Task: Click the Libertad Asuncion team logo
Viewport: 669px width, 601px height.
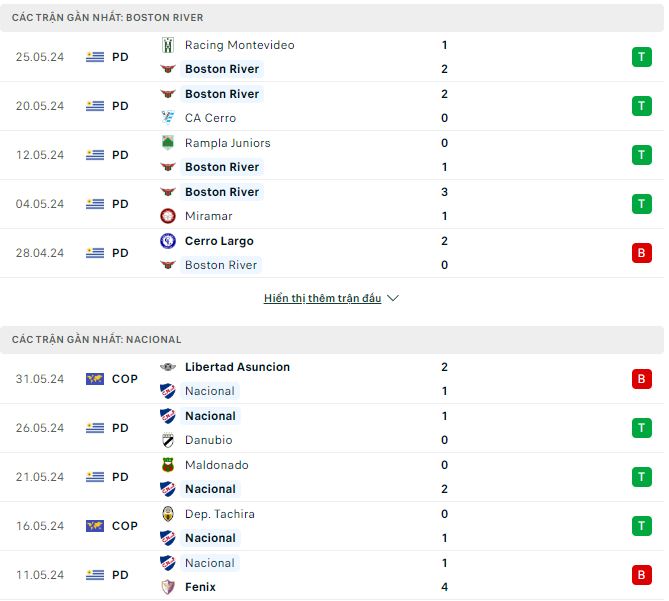Action: click(x=168, y=367)
